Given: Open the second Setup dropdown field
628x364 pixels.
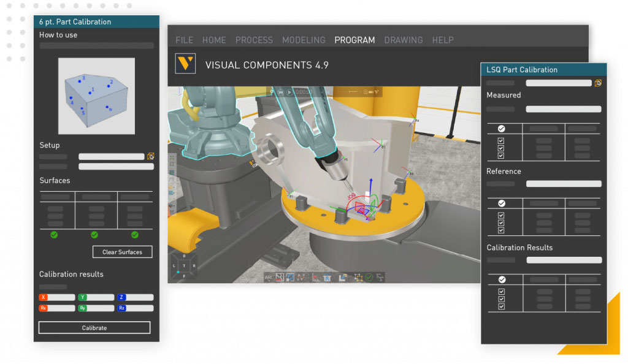Looking at the screenshot, I should 115,166.
